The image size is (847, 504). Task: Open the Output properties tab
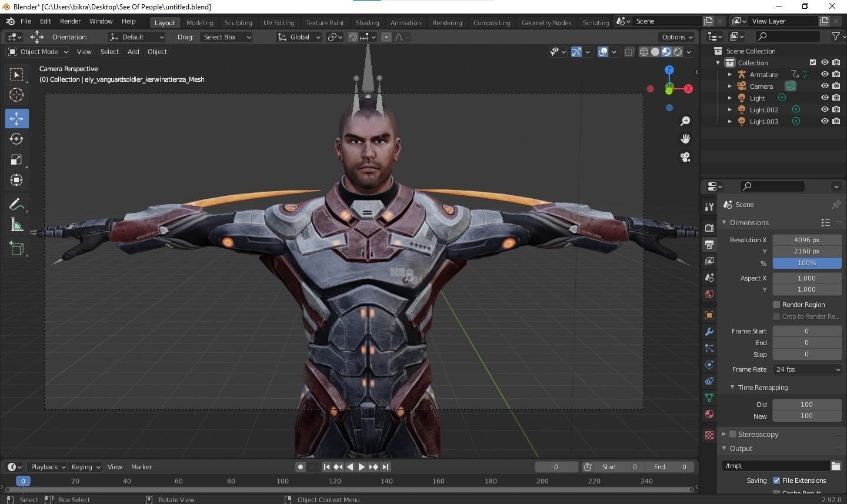(x=709, y=244)
